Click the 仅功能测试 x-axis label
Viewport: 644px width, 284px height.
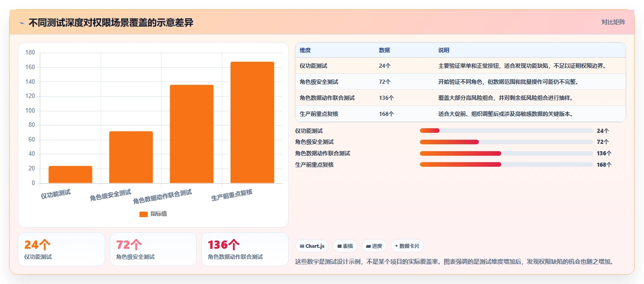tap(56, 194)
